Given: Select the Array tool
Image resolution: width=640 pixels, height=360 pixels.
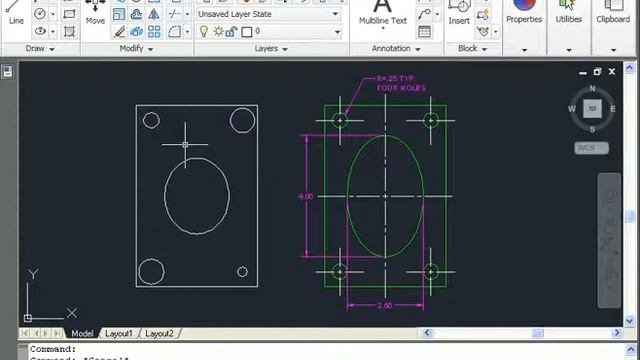Looking at the screenshot, I should (x=154, y=31).
